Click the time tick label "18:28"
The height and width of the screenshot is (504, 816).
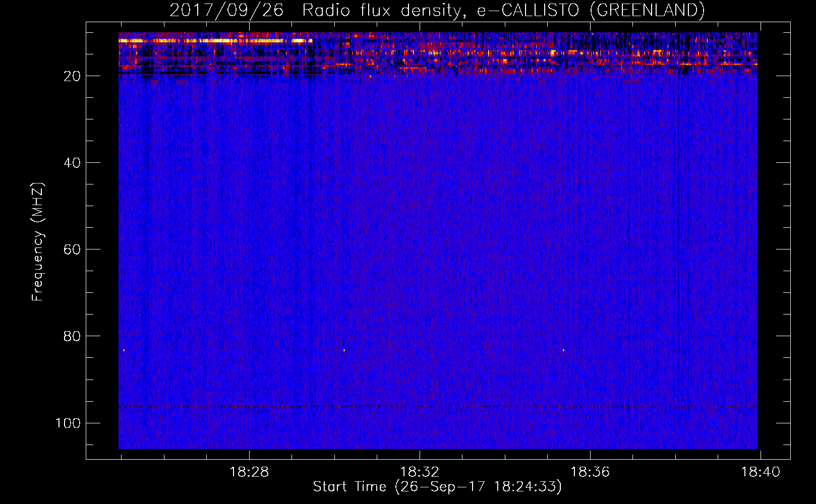click(x=249, y=472)
